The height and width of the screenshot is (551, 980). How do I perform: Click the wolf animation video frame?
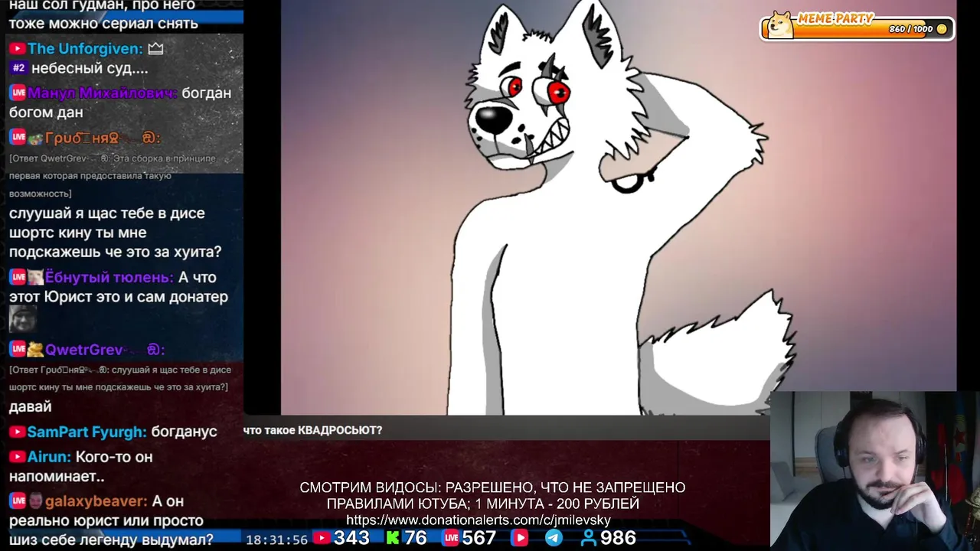point(619,207)
